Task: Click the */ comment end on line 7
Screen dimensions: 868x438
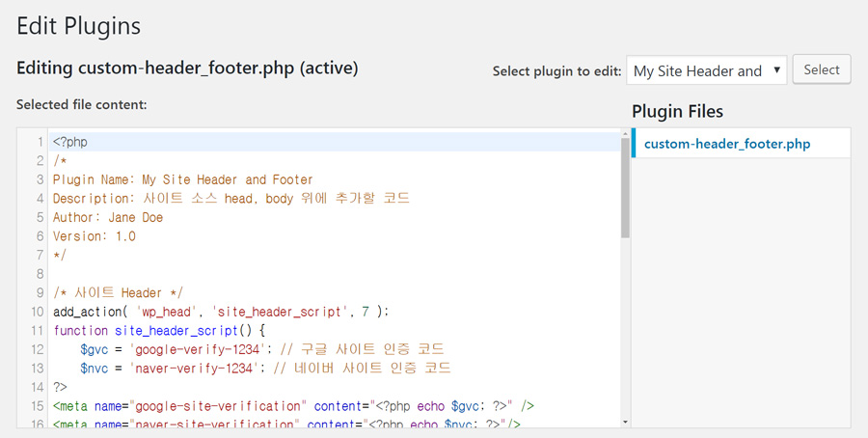Action: 60,256
